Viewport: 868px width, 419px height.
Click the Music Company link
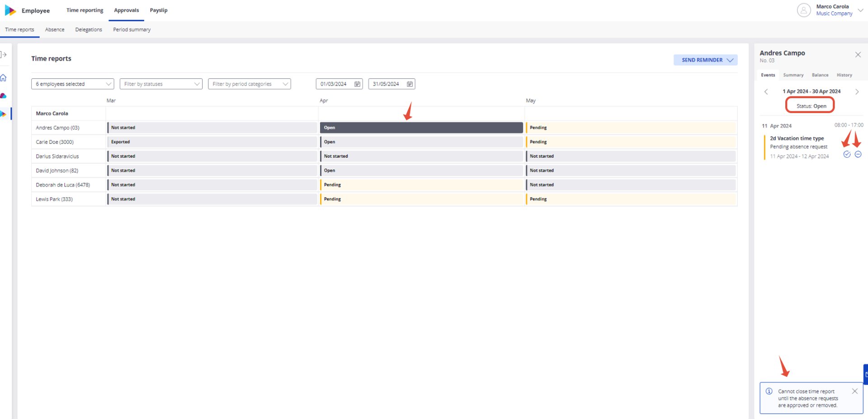click(834, 14)
